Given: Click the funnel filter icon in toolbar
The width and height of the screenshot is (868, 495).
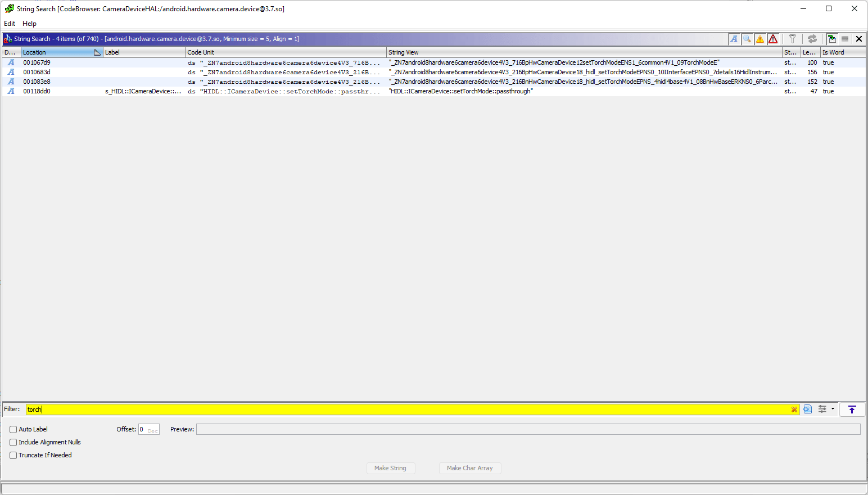Looking at the screenshot, I should [x=793, y=39].
